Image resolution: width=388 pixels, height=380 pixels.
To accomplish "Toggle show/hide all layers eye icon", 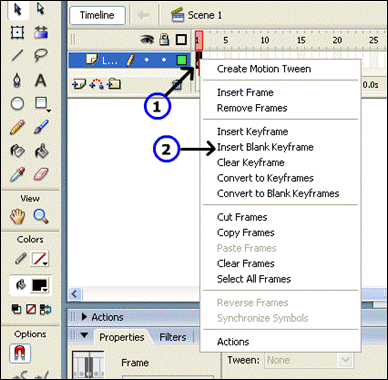I will click(147, 40).
